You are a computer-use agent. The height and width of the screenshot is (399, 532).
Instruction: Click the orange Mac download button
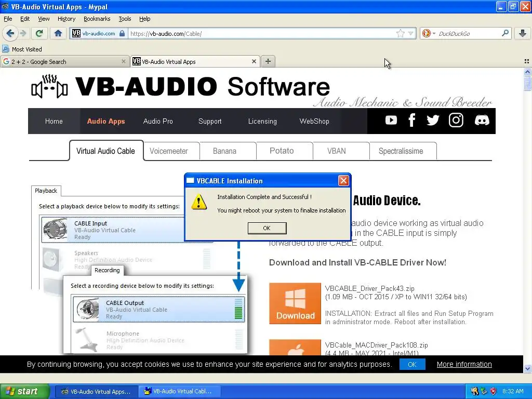coord(295,348)
